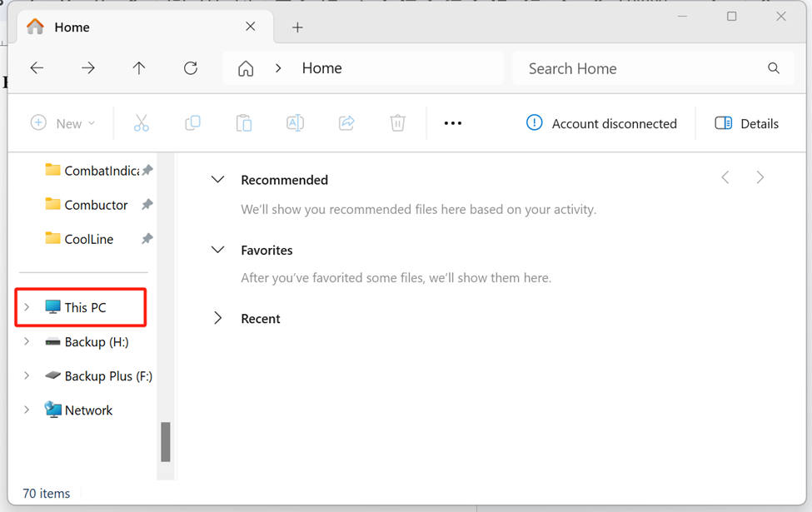Screen dimensions: 812x512
Task: Click the Share icon in toolbar
Action: click(346, 123)
